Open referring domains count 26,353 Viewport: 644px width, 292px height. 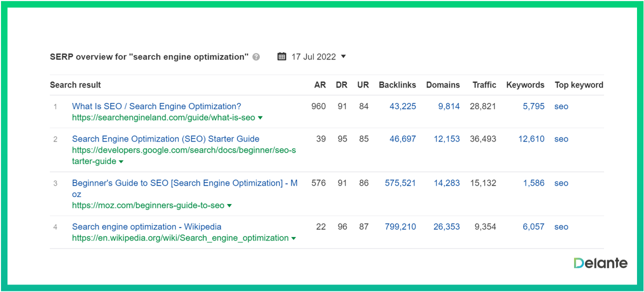pyautogui.click(x=447, y=226)
